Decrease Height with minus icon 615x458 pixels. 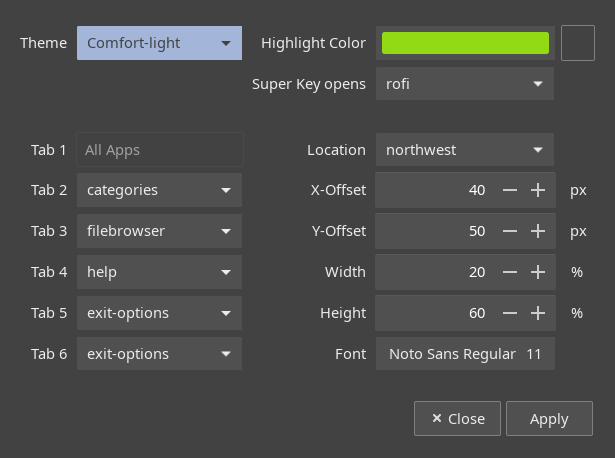pos(509,313)
